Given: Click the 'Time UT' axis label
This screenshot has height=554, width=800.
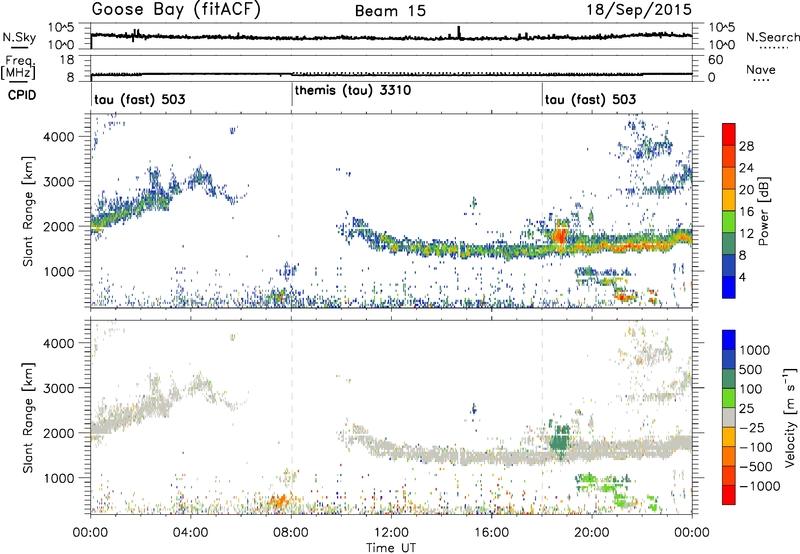Looking at the screenshot, I should [x=391, y=548].
